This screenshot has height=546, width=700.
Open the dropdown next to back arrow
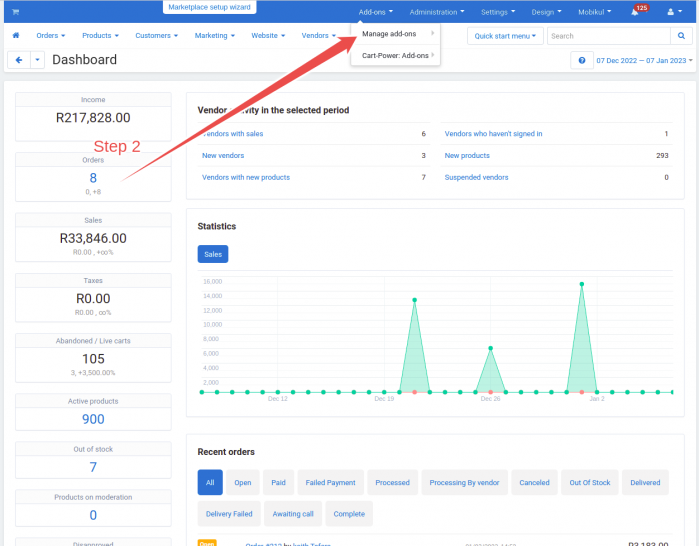click(38, 60)
